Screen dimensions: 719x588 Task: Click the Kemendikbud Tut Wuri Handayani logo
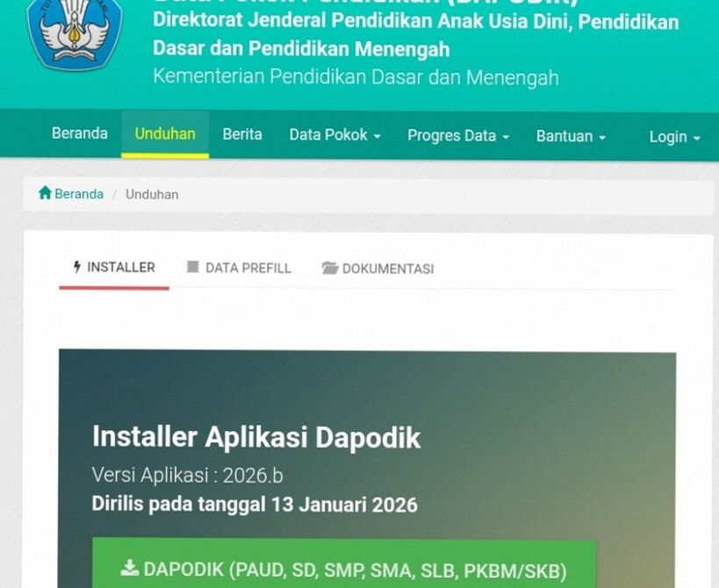click(74, 32)
